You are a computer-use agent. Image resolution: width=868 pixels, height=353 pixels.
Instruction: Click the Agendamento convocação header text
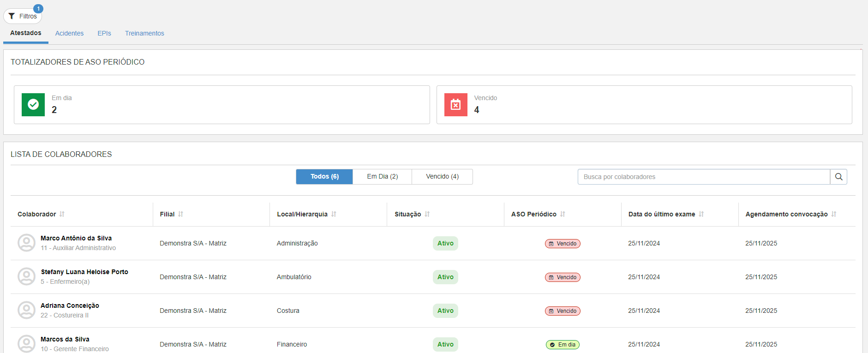pos(786,214)
